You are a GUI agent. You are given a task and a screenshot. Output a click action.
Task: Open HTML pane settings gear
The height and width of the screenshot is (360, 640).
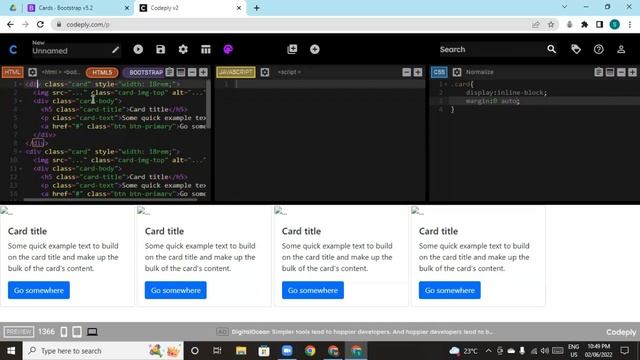(x=32, y=72)
